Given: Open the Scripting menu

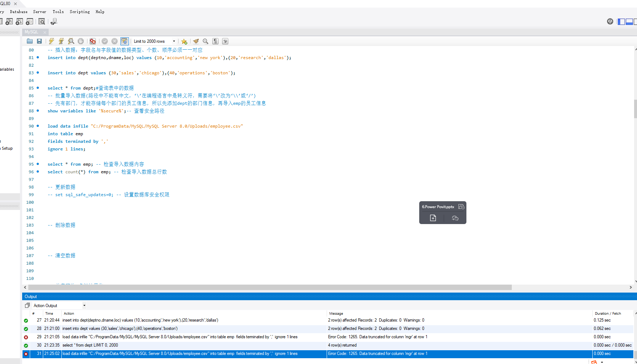Looking at the screenshot, I should tap(80, 12).
